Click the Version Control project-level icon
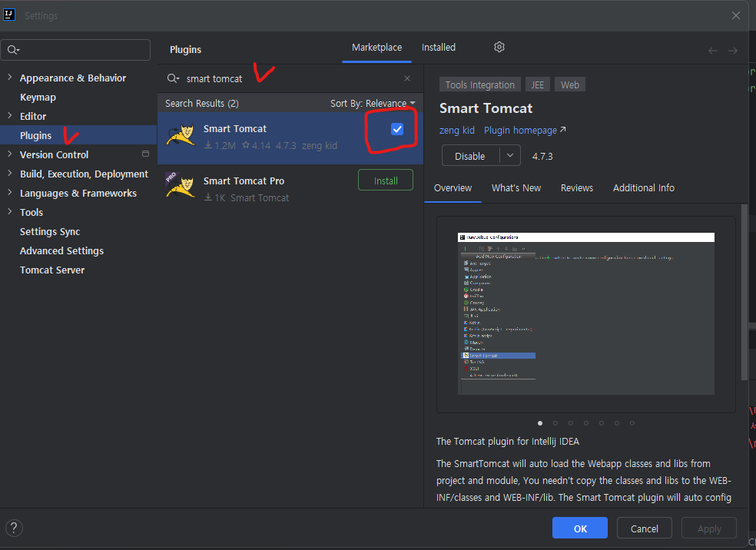Image resolution: width=756 pixels, height=550 pixels. coord(145,154)
